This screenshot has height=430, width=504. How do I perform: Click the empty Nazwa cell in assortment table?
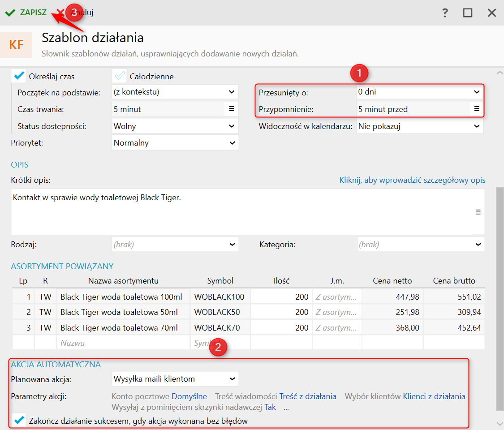coord(123,343)
